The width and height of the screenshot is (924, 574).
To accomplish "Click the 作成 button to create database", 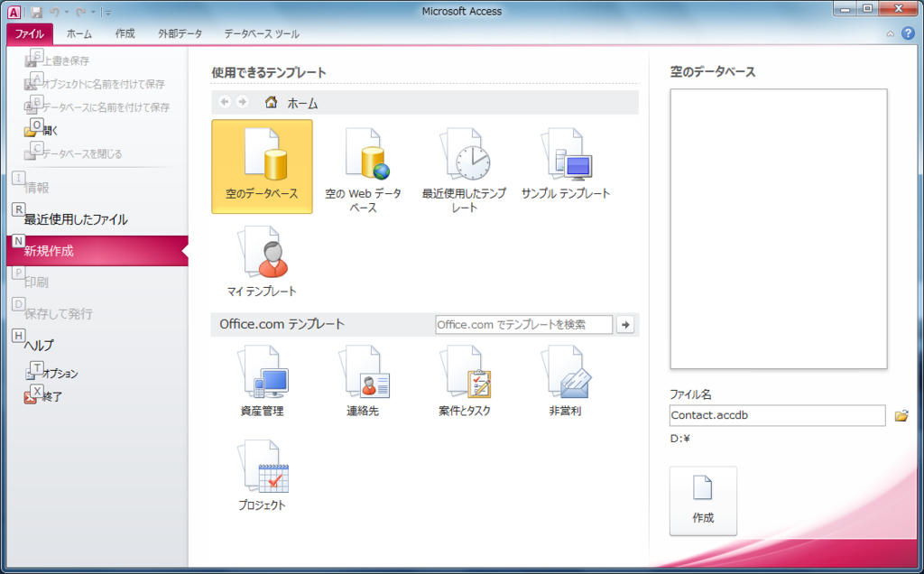I will [703, 501].
